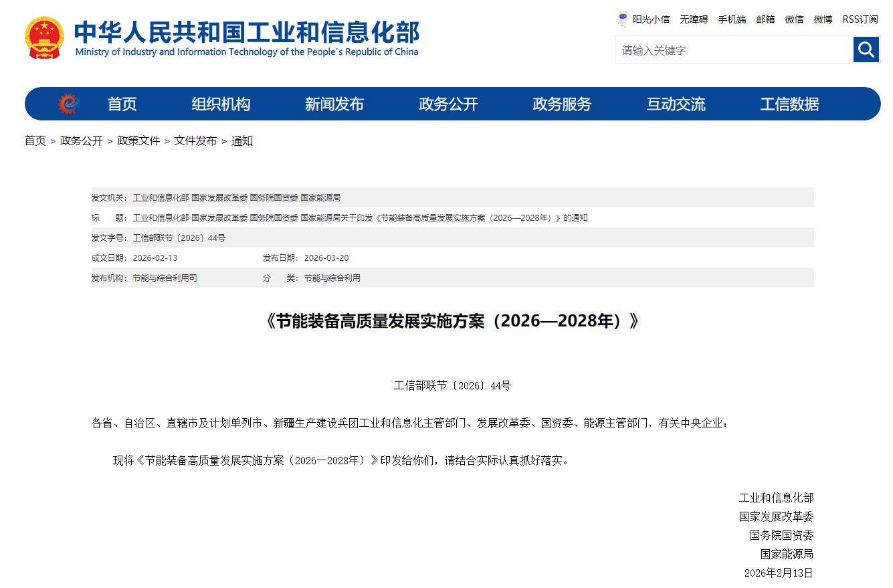Open the 微信 link
Image resolution: width=893 pixels, height=588 pixels.
click(x=794, y=19)
